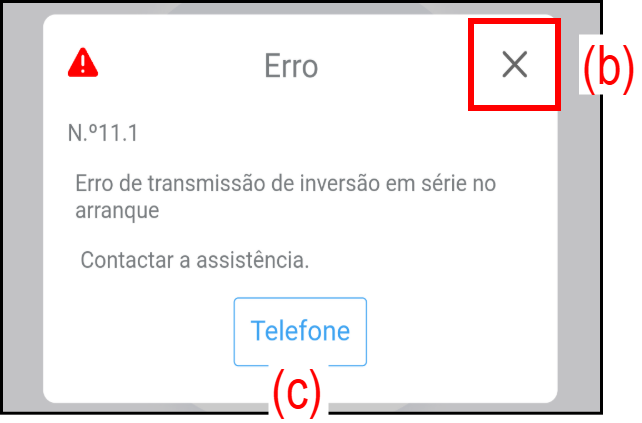Select the Contactar a assistência text

[195, 260]
